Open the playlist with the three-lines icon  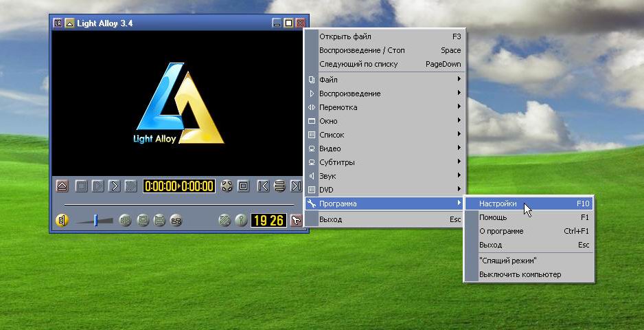click(279, 186)
